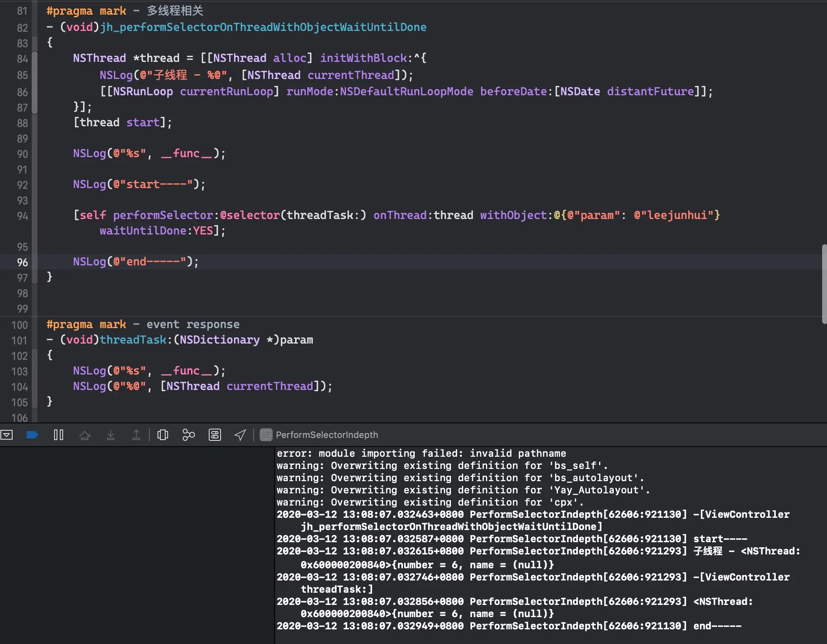Hide the debug area with the triangle button
Screen dimensions: 827x644
click(x=7, y=435)
